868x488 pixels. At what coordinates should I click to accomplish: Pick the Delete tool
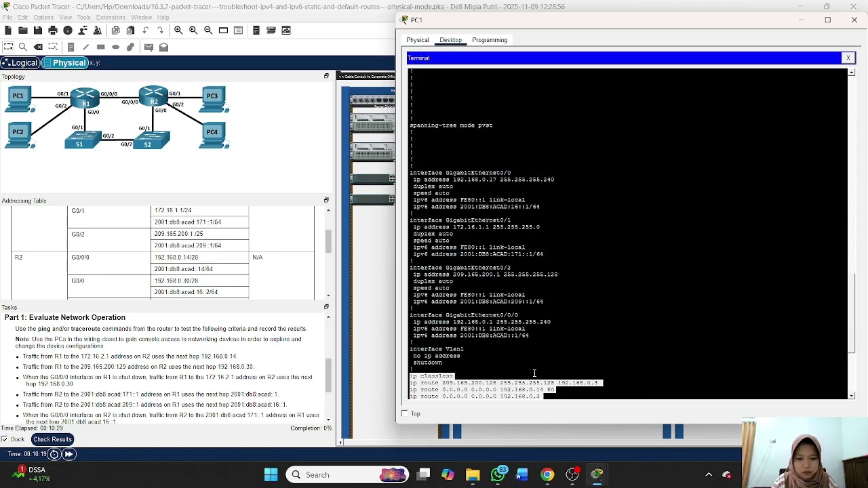point(38,47)
